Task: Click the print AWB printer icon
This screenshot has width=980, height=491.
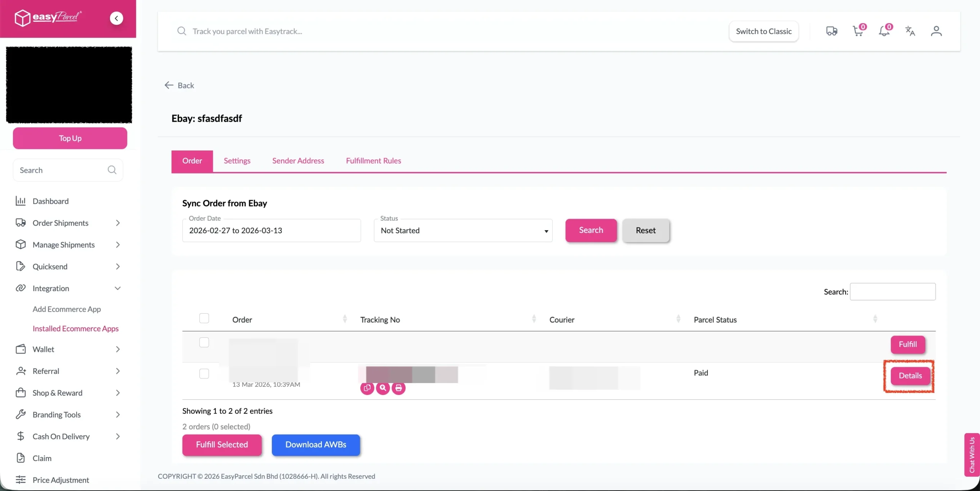Action: click(399, 388)
